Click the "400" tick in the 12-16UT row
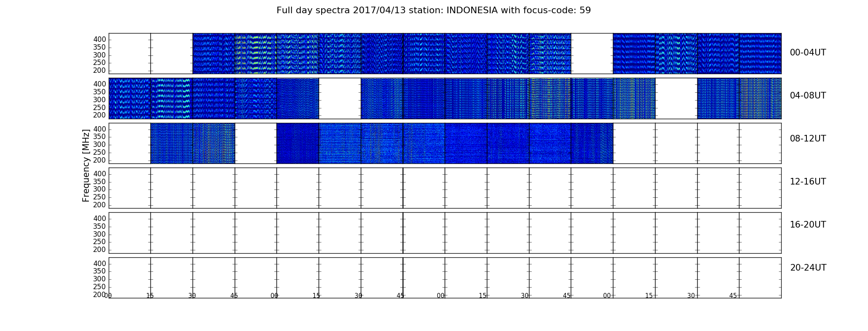The height and width of the screenshot is (331, 868). (100, 174)
